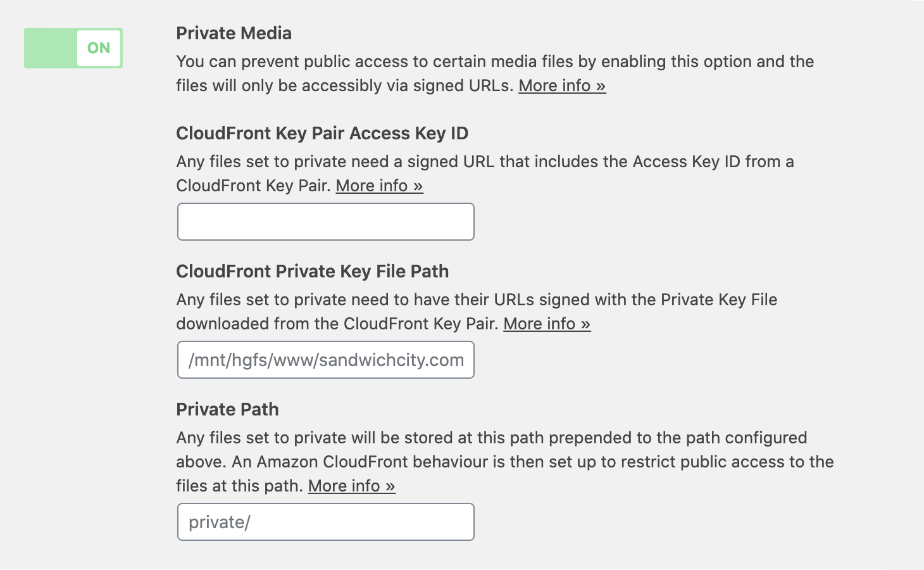Screen dimensions: 924x570
Task: Click the text 'files at this path.'
Action: [239, 486]
